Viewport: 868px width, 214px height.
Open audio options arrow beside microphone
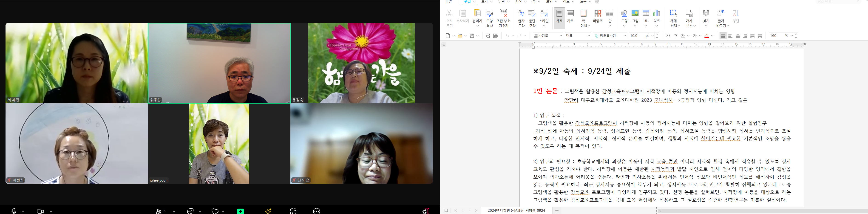pos(23,211)
